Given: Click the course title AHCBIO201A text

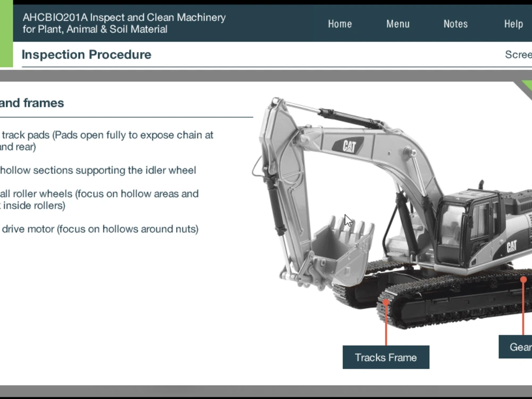Looking at the screenshot, I should click(124, 23).
